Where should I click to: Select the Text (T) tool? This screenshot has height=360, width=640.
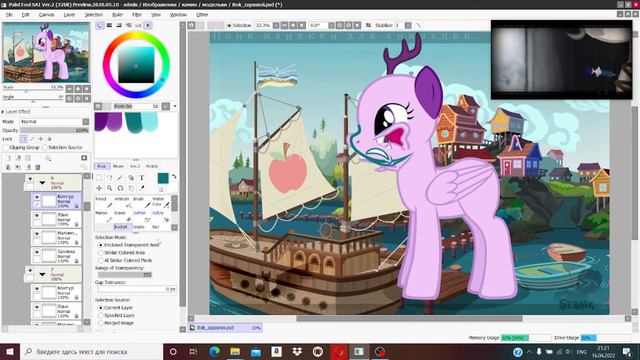click(x=142, y=178)
